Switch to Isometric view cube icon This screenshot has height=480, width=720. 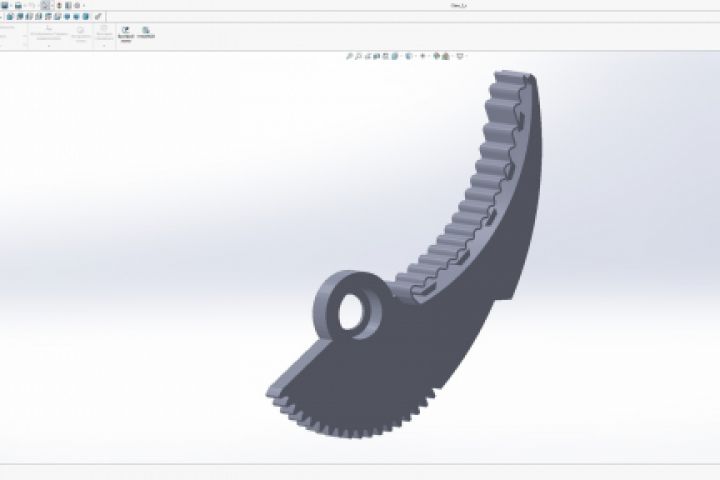[67, 17]
